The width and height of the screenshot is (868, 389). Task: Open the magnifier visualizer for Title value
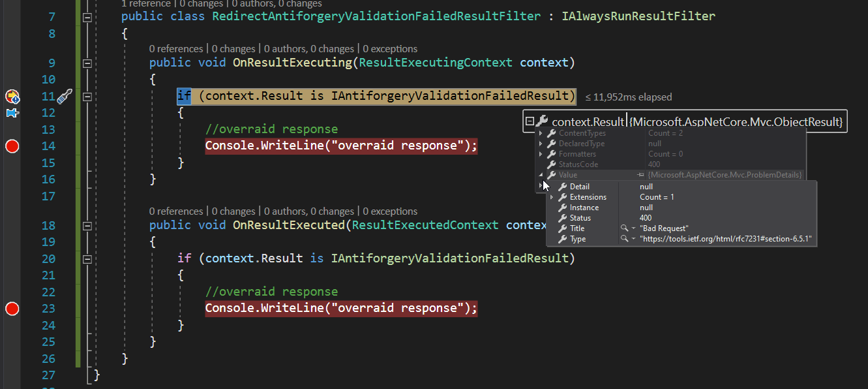(623, 228)
